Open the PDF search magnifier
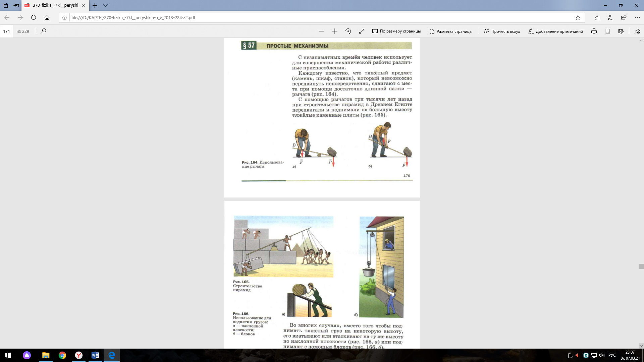The width and height of the screenshot is (644, 362). coord(43,31)
